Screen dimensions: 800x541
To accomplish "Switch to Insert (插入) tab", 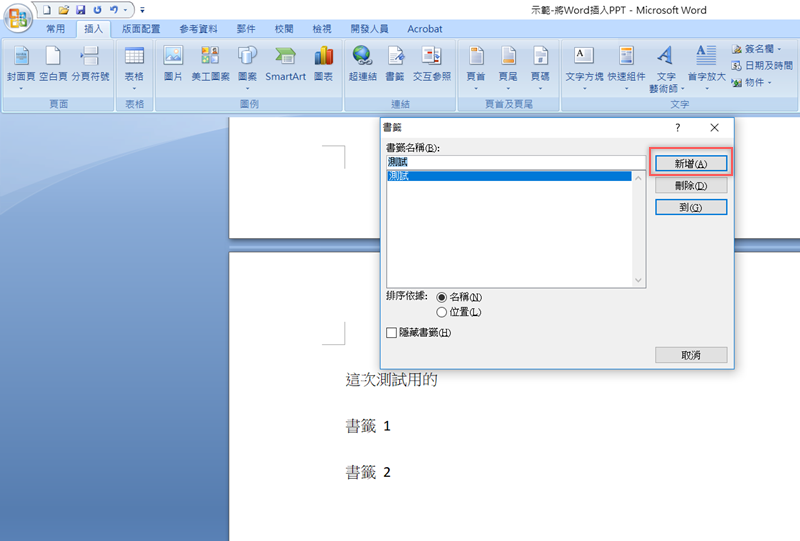I will coord(93,29).
